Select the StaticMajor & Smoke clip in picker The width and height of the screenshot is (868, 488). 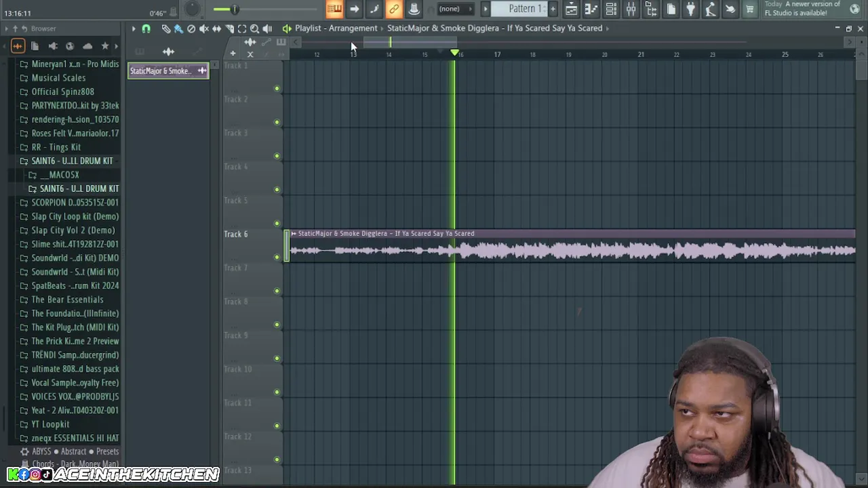(x=168, y=70)
